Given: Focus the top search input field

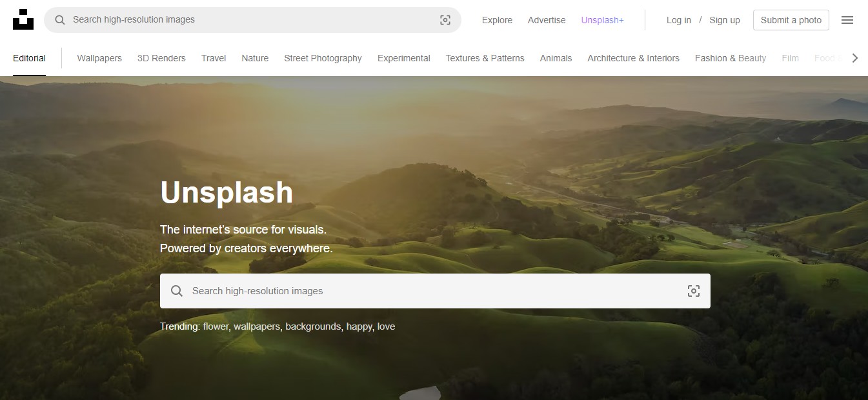Looking at the screenshot, I should point(252,20).
